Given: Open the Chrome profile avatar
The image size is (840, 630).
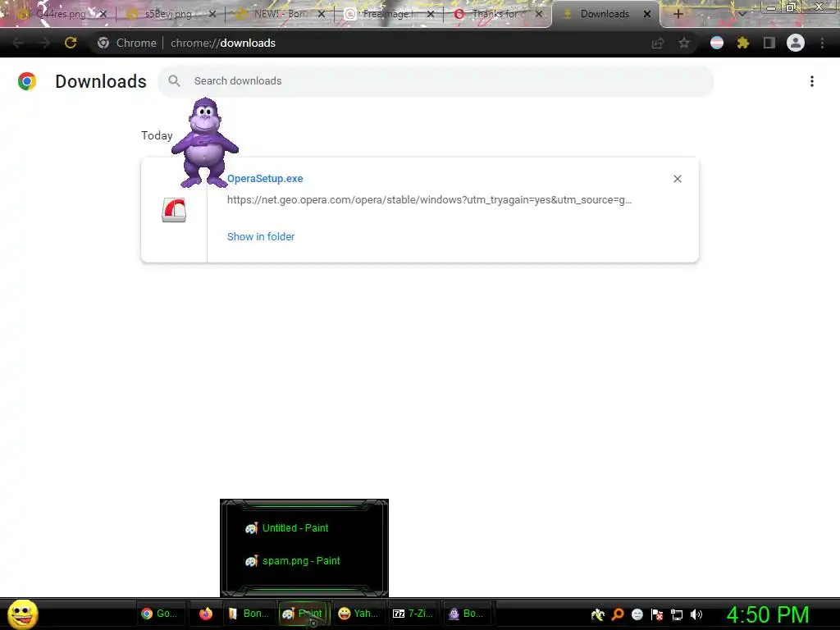Looking at the screenshot, I should [796, 43].
